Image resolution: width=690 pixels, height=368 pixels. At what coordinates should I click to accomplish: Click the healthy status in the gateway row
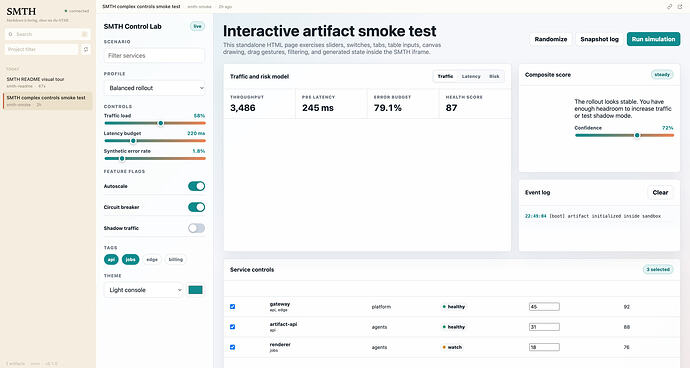(x=454, y=307)
